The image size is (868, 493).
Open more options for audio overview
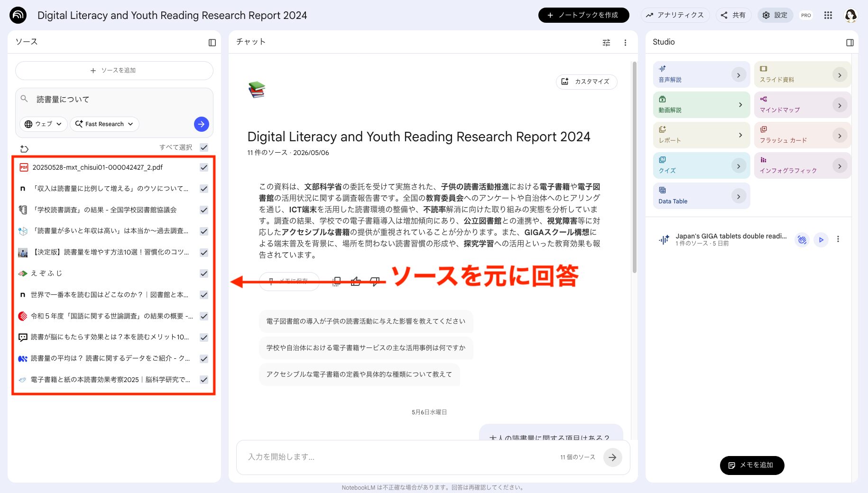click(838, 239)
